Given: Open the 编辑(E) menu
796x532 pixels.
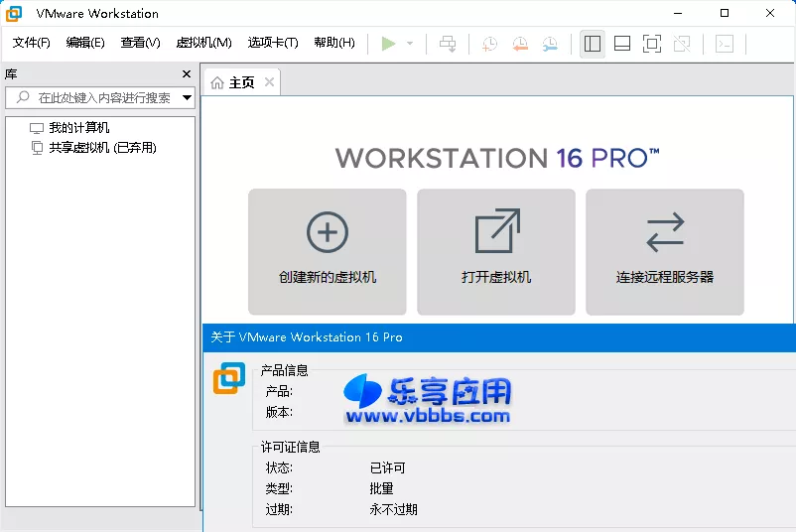Looking at the screenshot, I should tap(85, 43).
